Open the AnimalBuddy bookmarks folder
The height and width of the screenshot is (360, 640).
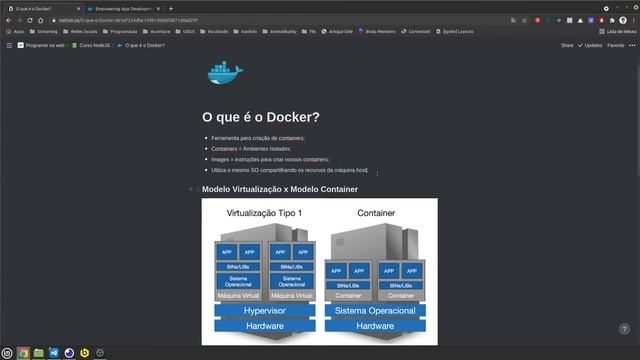click(x=279, y=31)
